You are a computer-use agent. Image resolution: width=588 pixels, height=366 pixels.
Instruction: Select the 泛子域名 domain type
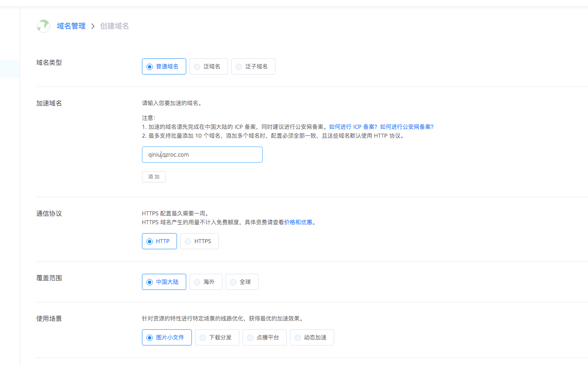pyautogui.click(x=253, y=66)
